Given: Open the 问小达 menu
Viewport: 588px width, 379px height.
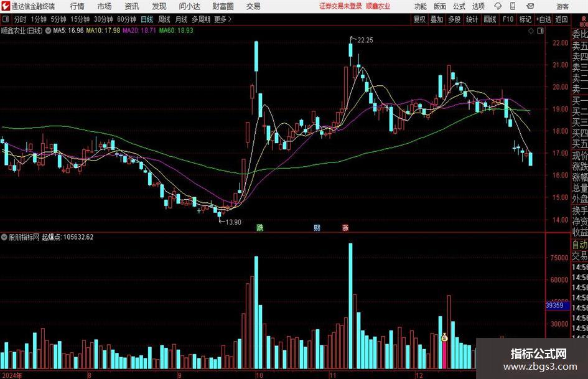Looking at the screenshot, I should pyautogui.click(x=189, y=6).
